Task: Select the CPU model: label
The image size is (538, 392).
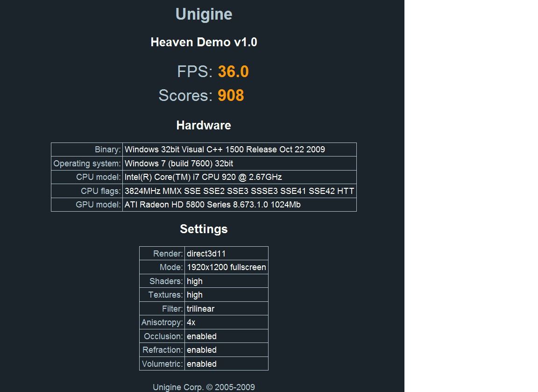Action: point(87,177)
